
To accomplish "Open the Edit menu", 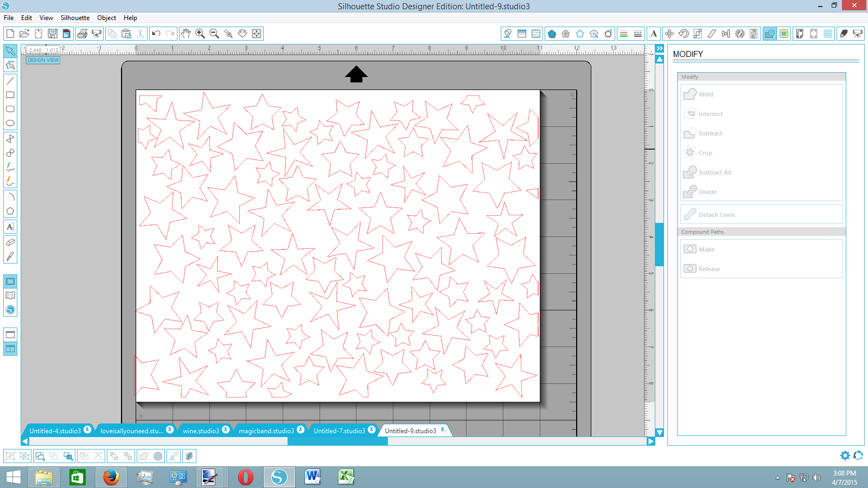I will click(27, 18).
